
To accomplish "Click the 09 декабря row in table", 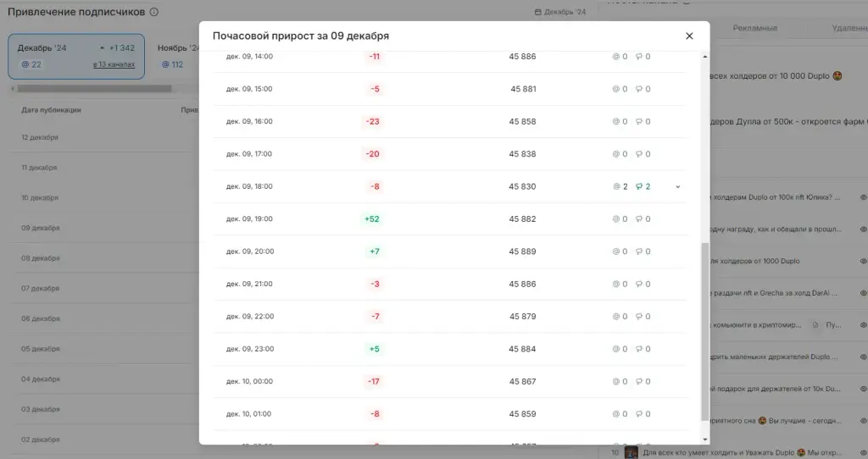I will click(x=104, y=228).
